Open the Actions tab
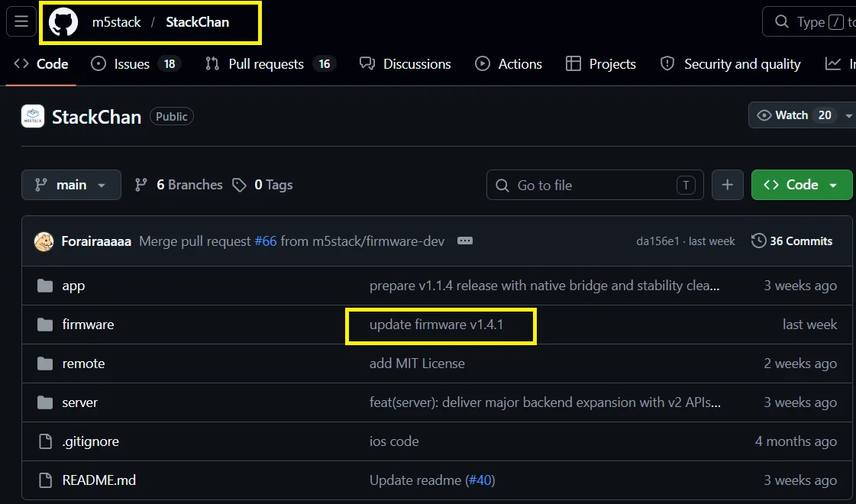This screenshot has width=856, height=504. click(509, 64)
